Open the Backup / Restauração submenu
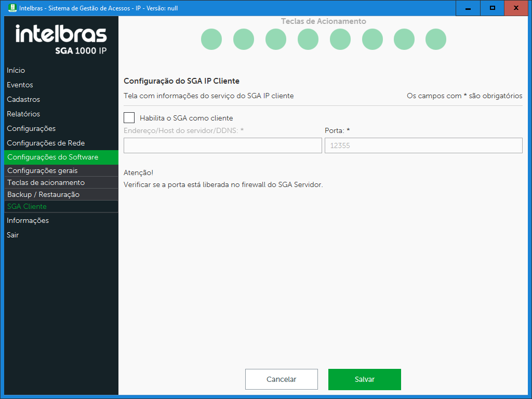This screenshot has width=532, height=399. tap(43, 194)
